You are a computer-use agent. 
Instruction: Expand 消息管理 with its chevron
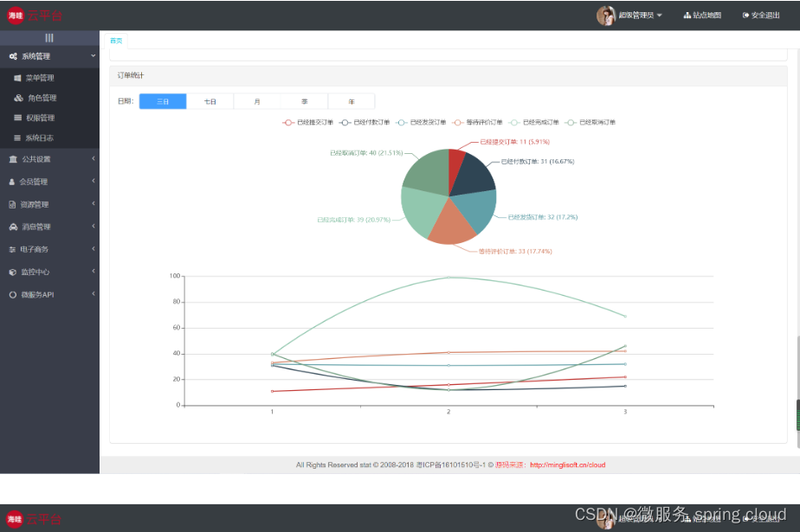click(x=94, y=226)
